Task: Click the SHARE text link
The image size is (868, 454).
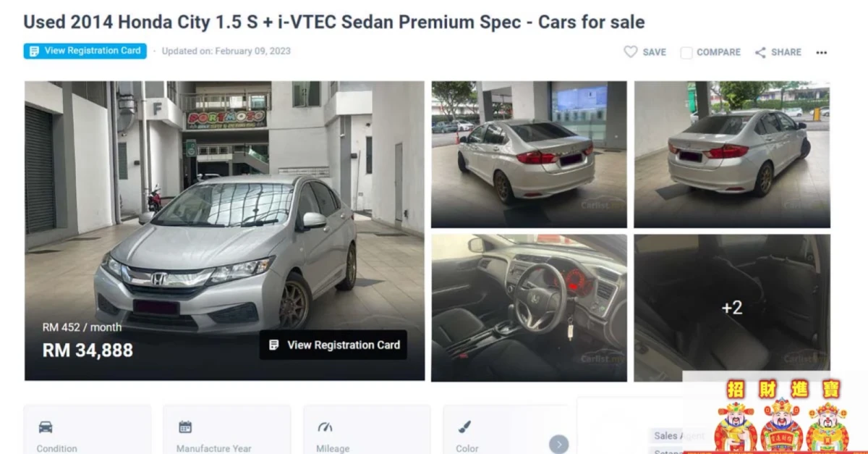Action: coord(786,52)
